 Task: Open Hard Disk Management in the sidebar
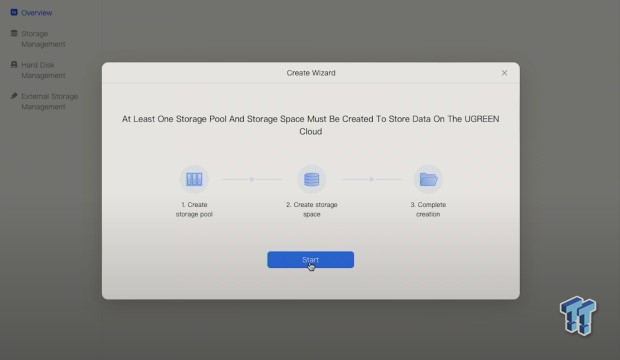pos(38,70)
